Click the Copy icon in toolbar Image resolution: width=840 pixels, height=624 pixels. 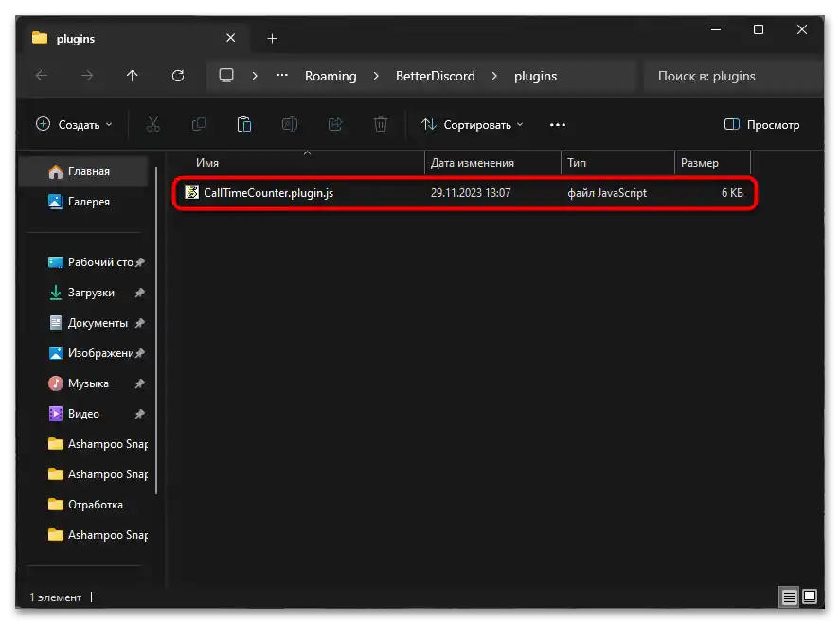pyautogui.click(x=199, y=125)
